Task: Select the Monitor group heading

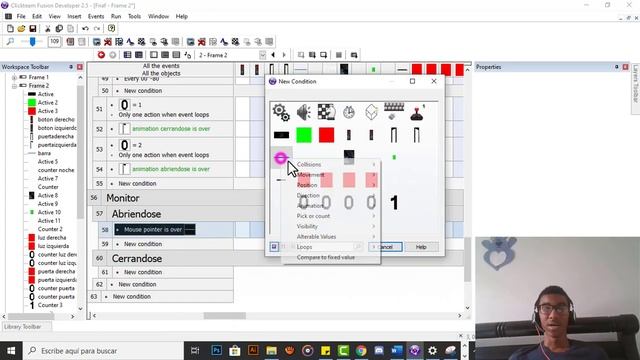Action: point(123,198)
